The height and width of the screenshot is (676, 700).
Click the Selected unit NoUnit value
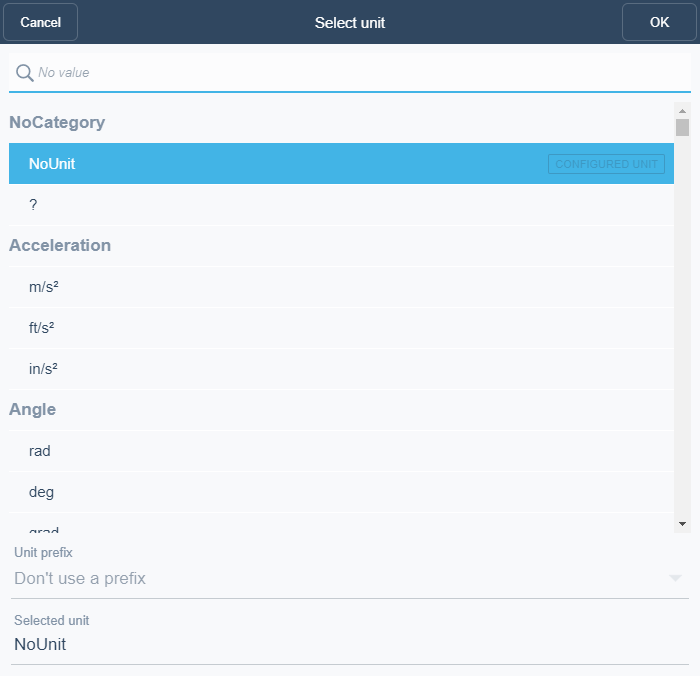click(x=40, y=644)
